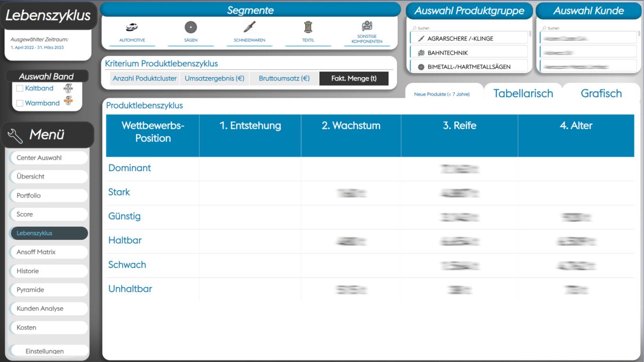Switch criterion to Umsatzergebnis (€)
644x362 pixels.
coord(215,79)
